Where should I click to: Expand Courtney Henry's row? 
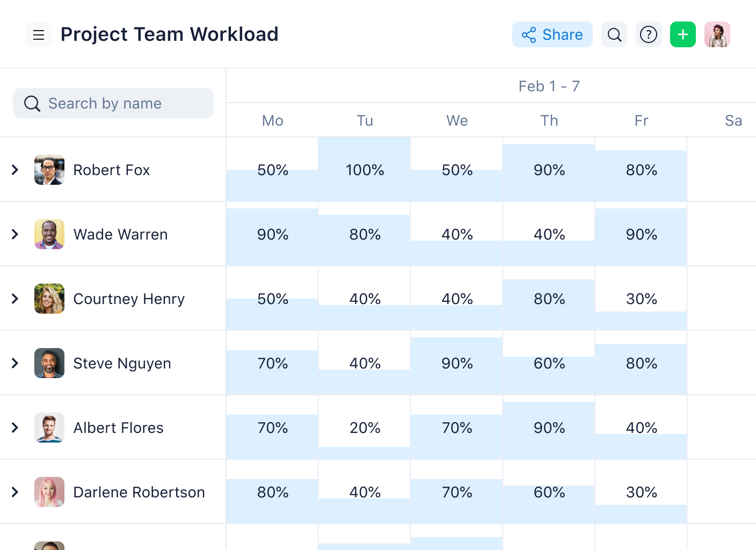coord(15,299)
